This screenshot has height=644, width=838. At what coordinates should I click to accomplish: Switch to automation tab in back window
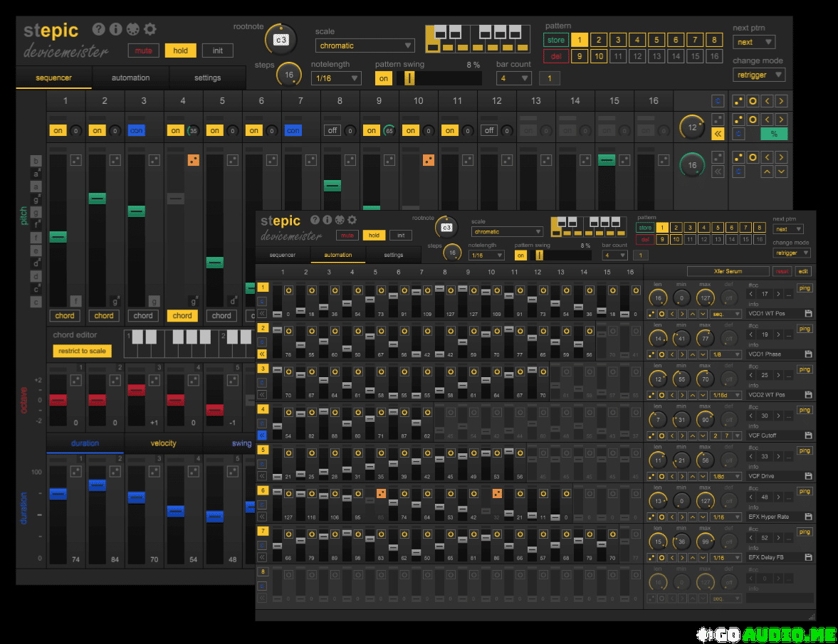click(130, 78)
